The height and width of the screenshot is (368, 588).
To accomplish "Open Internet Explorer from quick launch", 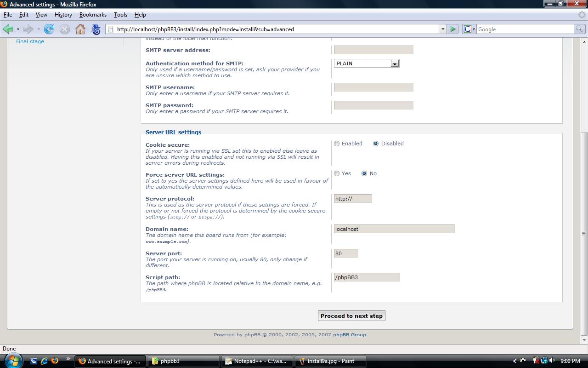I will pyautogui.click(x=45, y=361).
